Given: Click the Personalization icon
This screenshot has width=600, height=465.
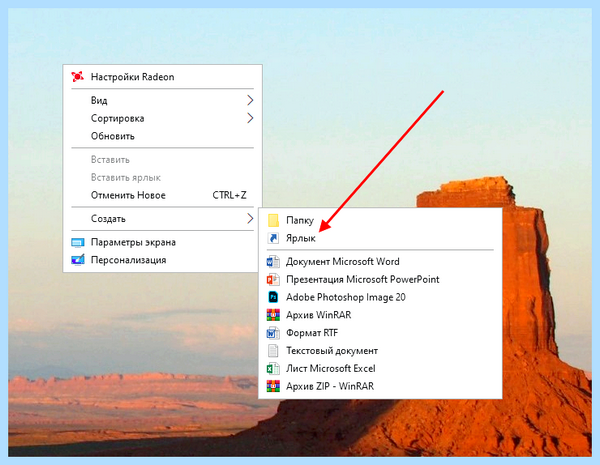Looking at the screenshot, I should (78, 260).
